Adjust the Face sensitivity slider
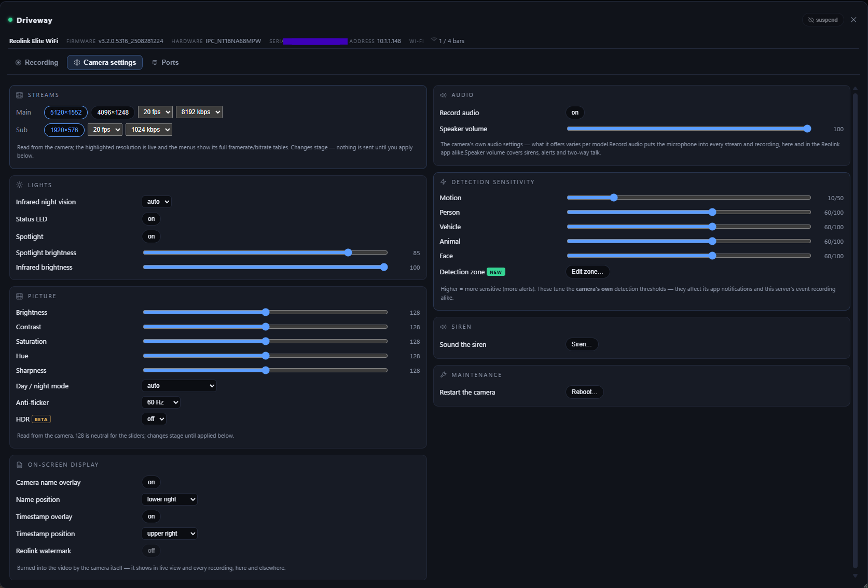868x588 pixels. tap(689, 256)
